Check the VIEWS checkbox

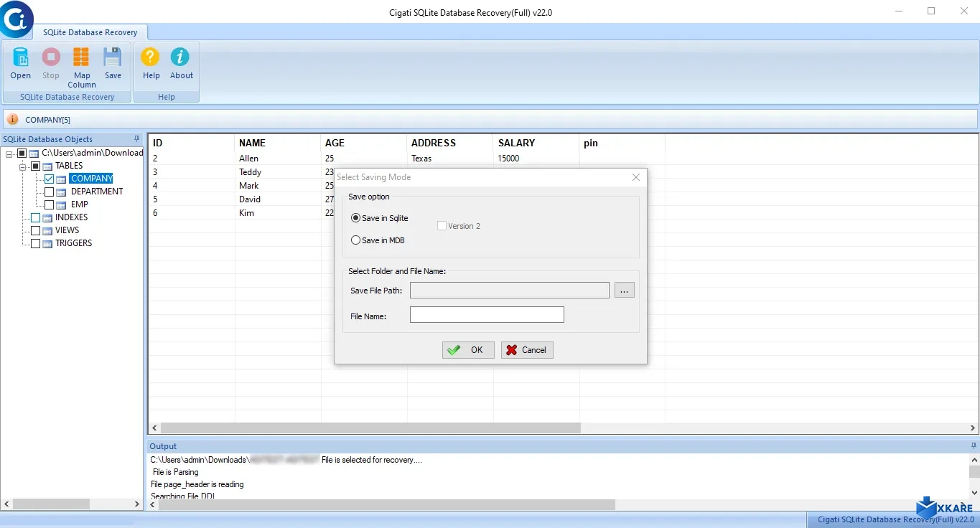tap(35, 230)
